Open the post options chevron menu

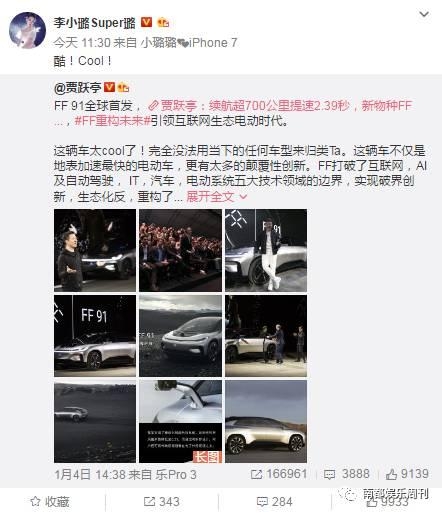[424, 14]
